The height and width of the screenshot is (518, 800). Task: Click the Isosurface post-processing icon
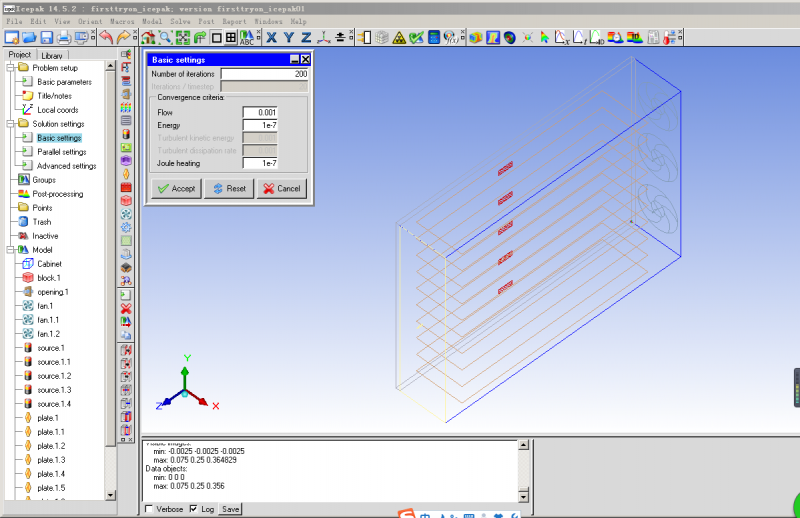coord(510,37)
